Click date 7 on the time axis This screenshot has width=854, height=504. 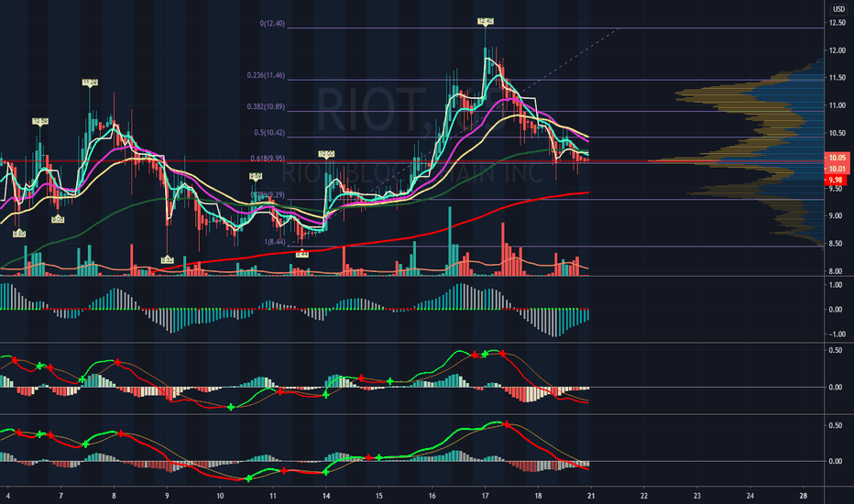pos(61,496)
